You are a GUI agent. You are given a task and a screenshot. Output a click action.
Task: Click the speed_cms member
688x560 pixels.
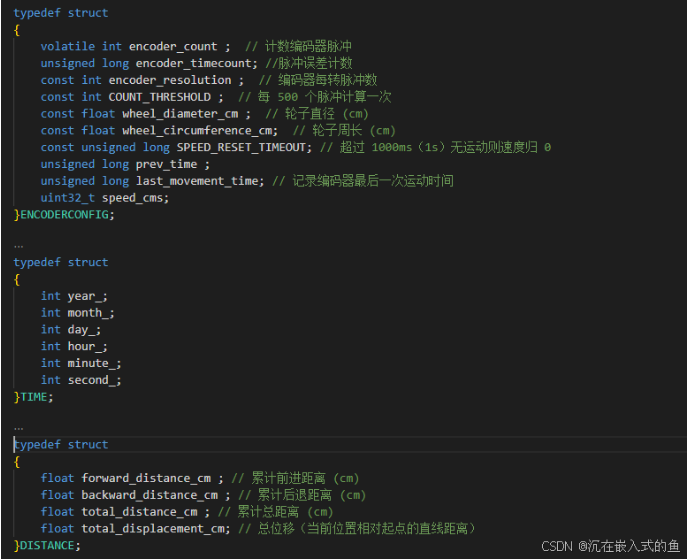coord(133,198)
